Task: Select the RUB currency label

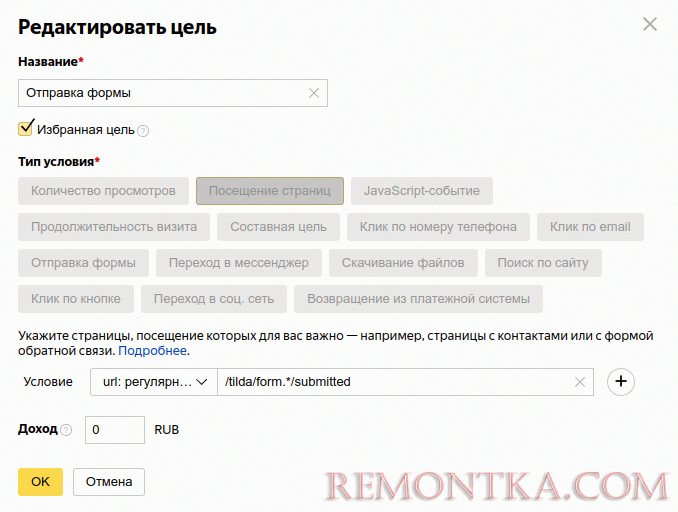Action: pyautogui.click(x=166, y=430)
